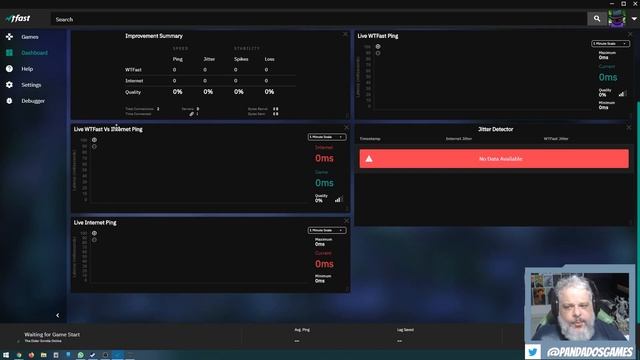Click the Quality row label in summary table
Image resolution: width=640 pixels, height=360 pixels.
tap(133, 92)
